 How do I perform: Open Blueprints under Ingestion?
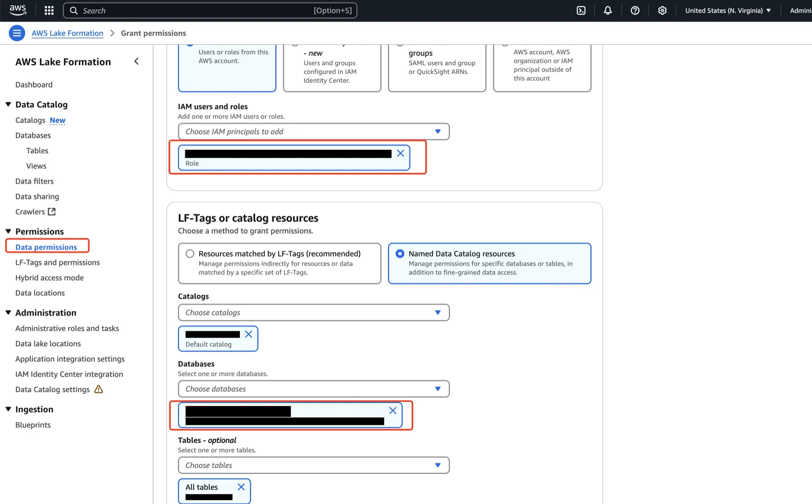(x=33, y=425)
